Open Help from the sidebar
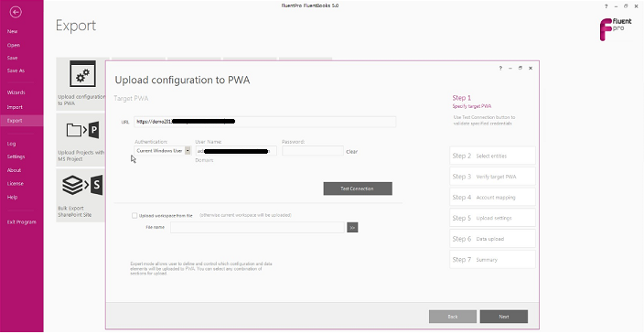The width and height of the screenshot is (644, 334). [12, 197]
